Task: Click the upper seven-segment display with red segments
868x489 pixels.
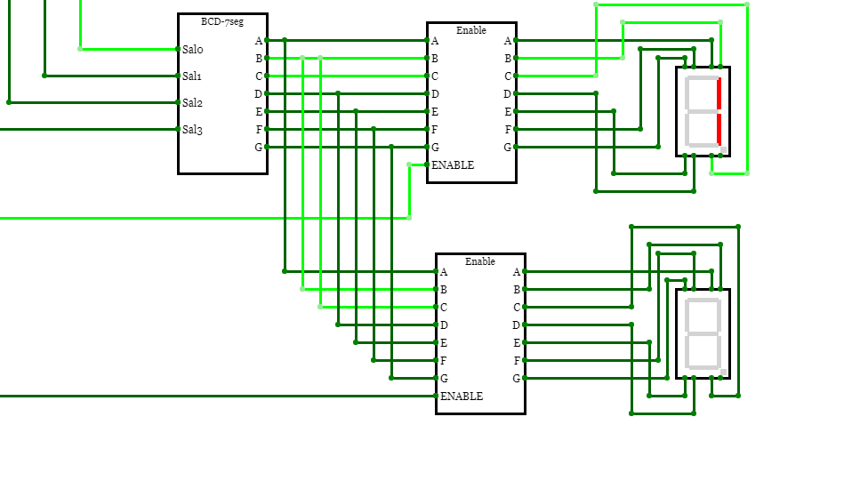Action: (x=703, y=111)
